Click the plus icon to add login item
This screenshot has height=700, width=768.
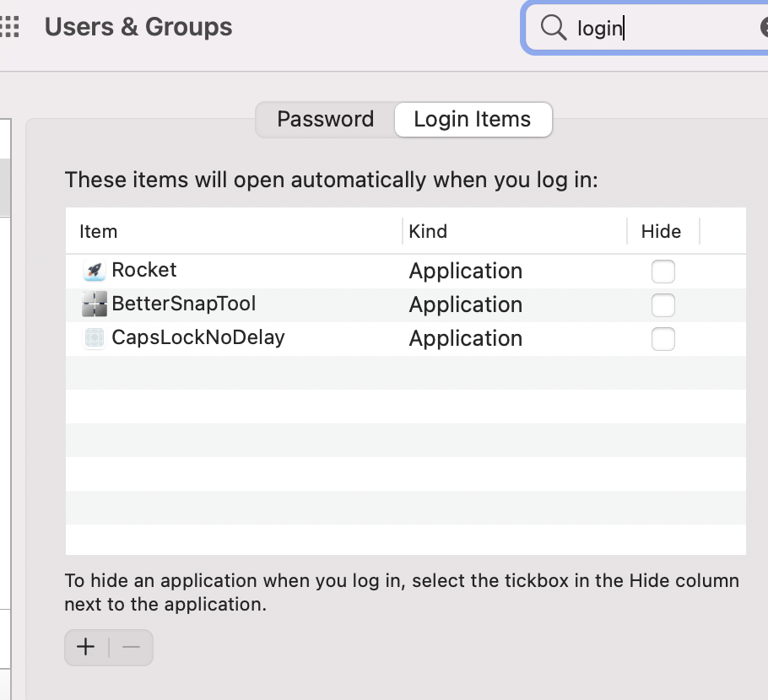[86, 647]
